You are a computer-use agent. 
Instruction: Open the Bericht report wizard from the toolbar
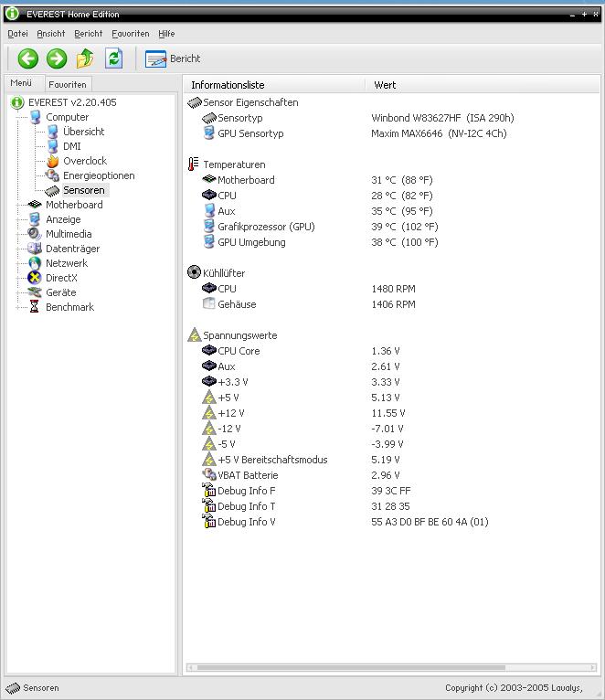pyautogui.click(x=173, y=58)
